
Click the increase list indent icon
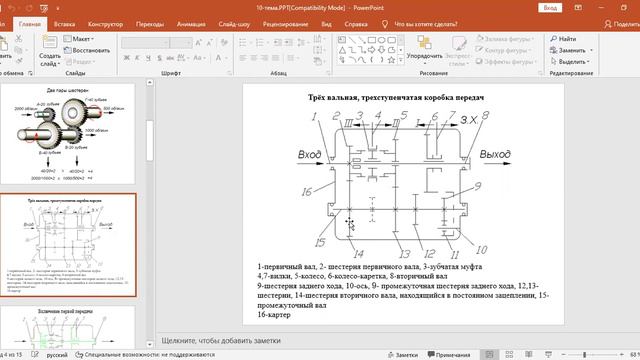click(x=288, y=43)
